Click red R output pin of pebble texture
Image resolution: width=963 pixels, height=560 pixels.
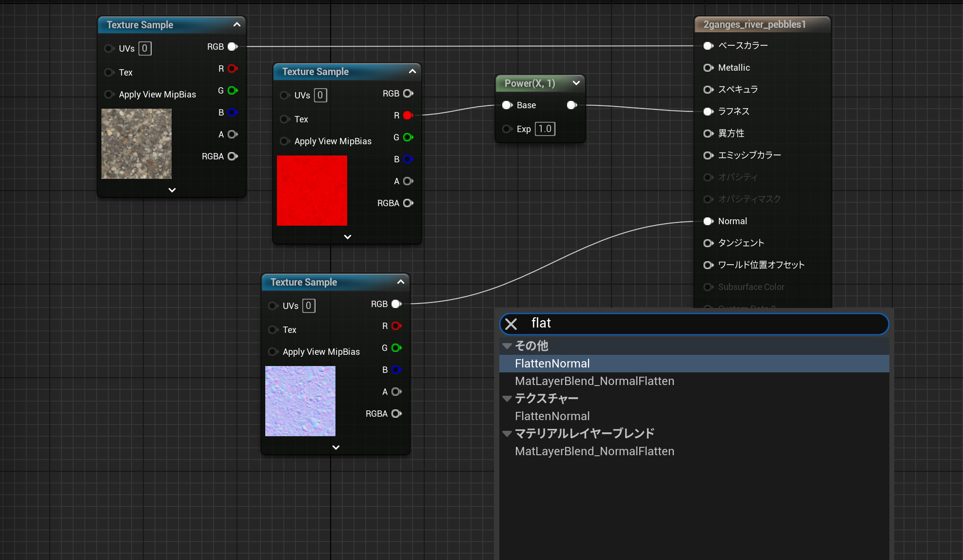[x=233, y=69]
